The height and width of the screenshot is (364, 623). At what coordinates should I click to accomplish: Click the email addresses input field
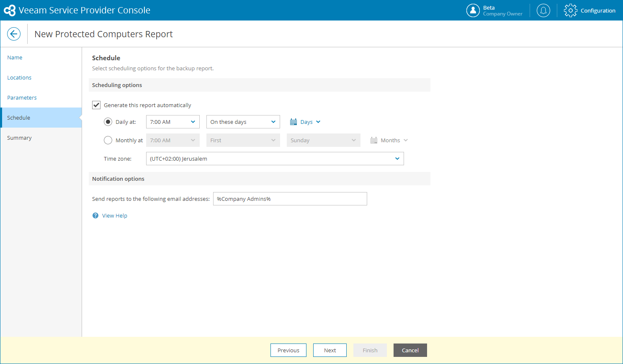290,199
